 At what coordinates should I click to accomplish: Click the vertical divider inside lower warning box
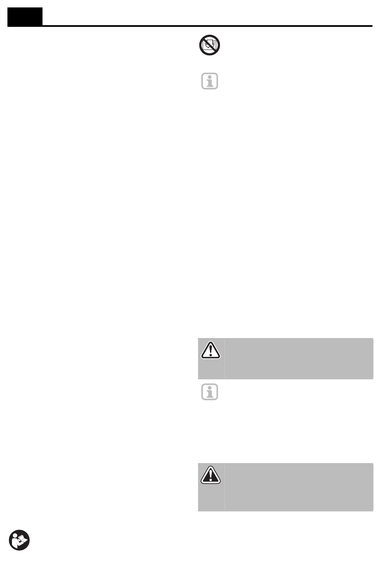tap(225, 487)
